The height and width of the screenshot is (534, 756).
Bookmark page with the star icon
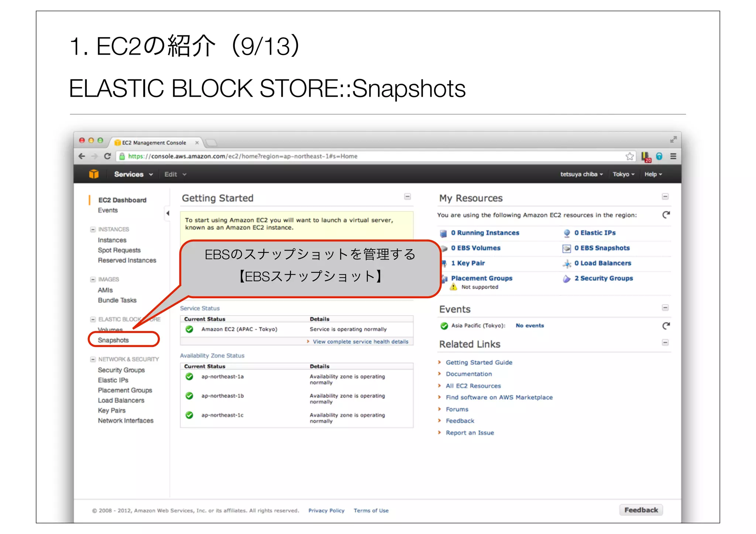click(x=630, y=156)
